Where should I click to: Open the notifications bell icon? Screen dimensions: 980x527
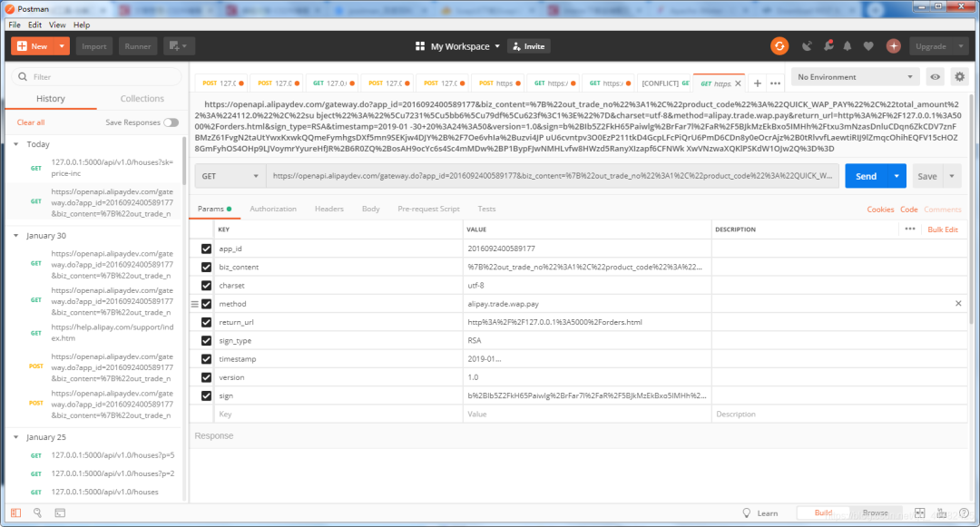point(848,46)
